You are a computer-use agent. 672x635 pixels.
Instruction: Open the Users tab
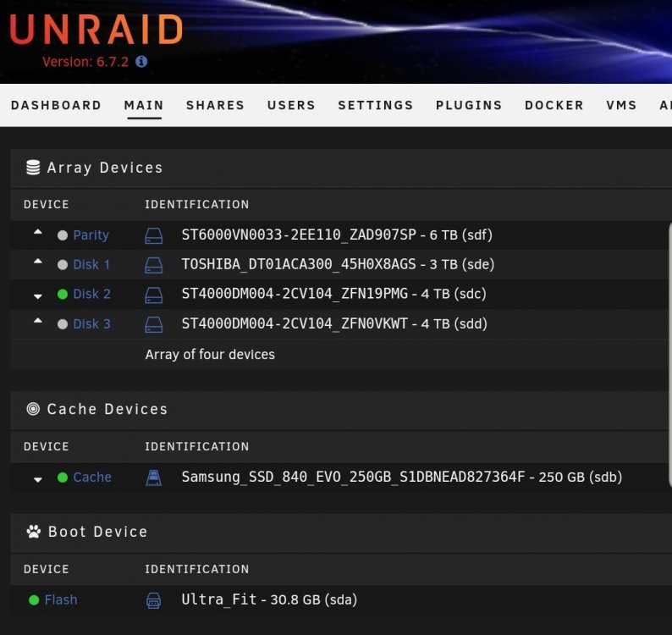(291, 105)
